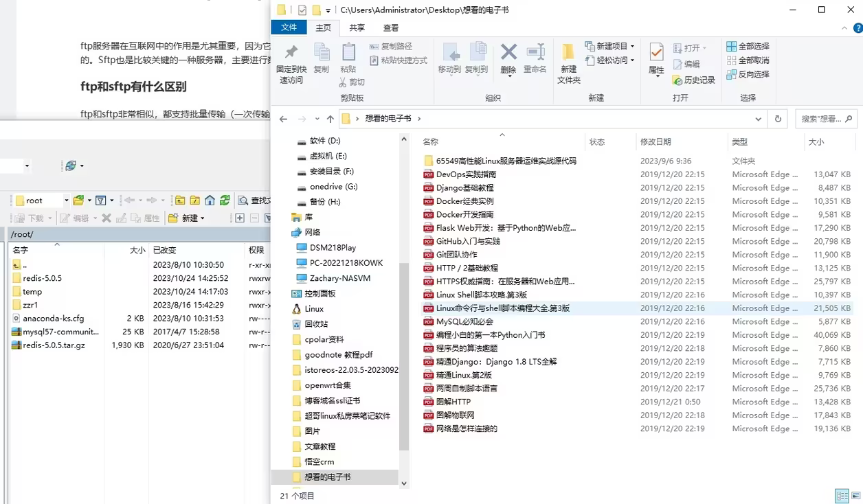Click WinSCP plus select-files icon

(x=240, y=218)
